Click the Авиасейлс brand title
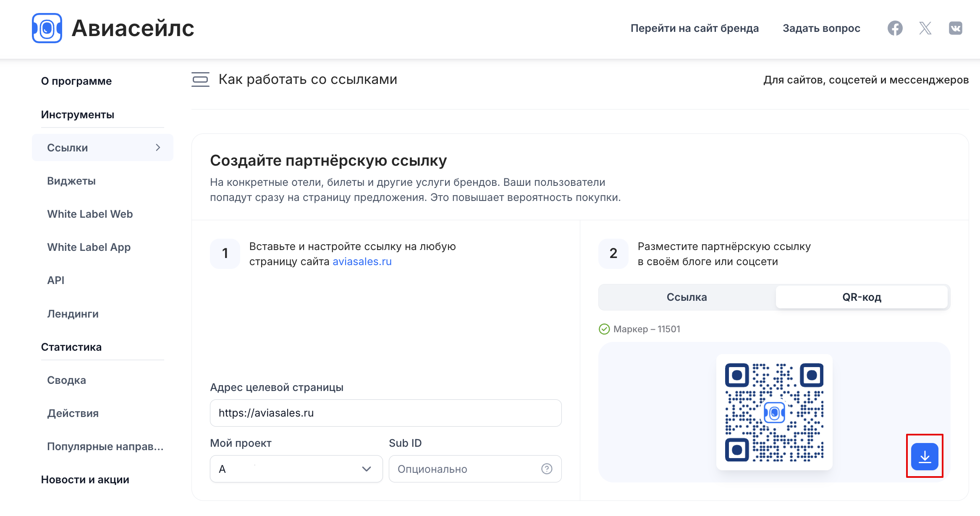980x516 pixels. pyautogui.click(x=133, y=28)
